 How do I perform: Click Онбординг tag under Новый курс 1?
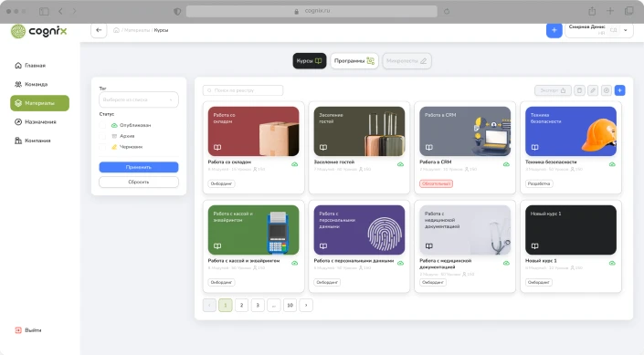pyautogui.click(x=539, y=282)
